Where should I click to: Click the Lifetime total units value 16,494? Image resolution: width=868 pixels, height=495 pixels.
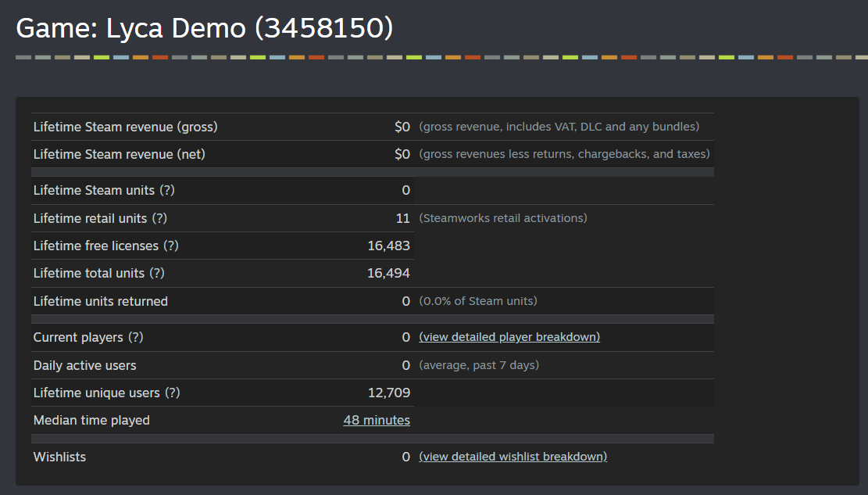tap(388, 273)
